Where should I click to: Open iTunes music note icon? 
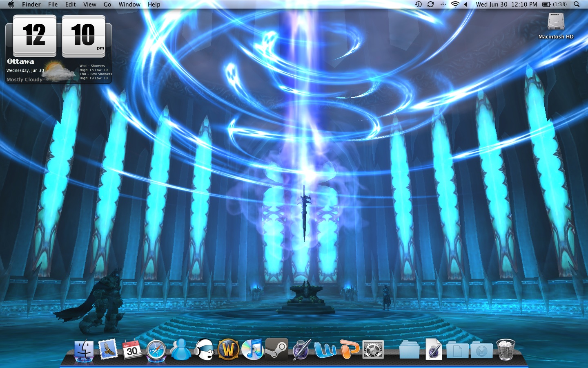click(252, 350)
